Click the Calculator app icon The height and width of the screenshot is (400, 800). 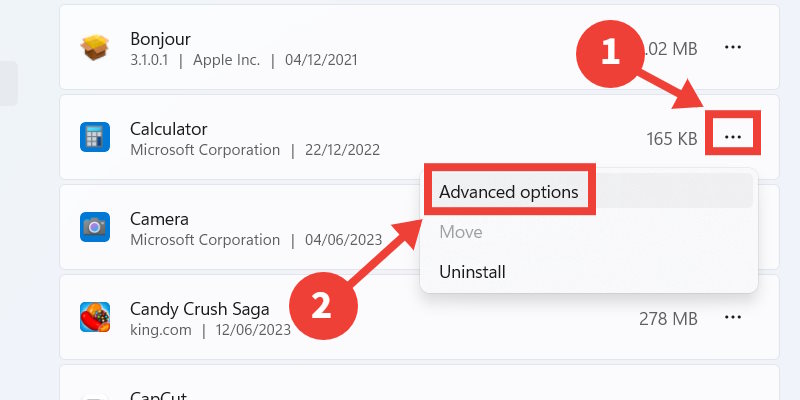tap(94, 137)
